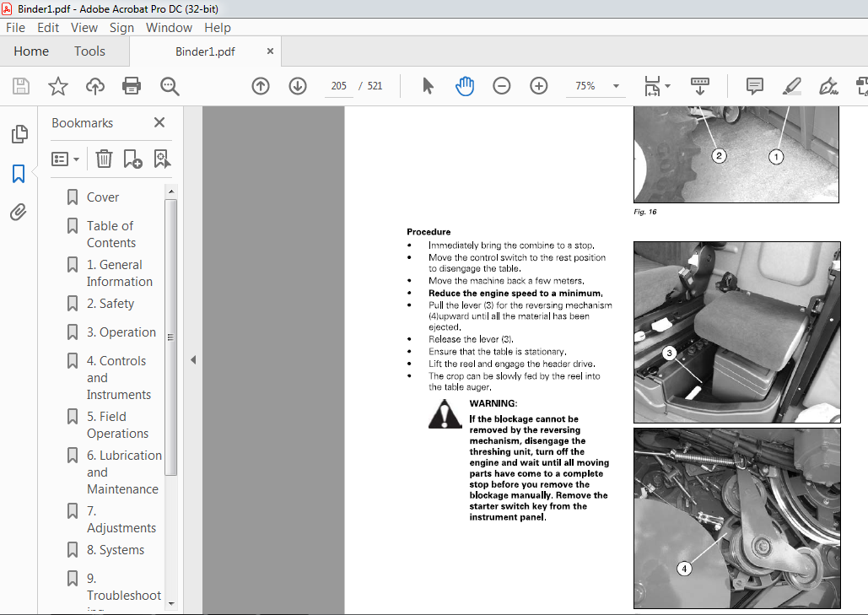The image size is (868, 615).
Task: Open Page Thumbnails panel
Action: tap(19, 134)
